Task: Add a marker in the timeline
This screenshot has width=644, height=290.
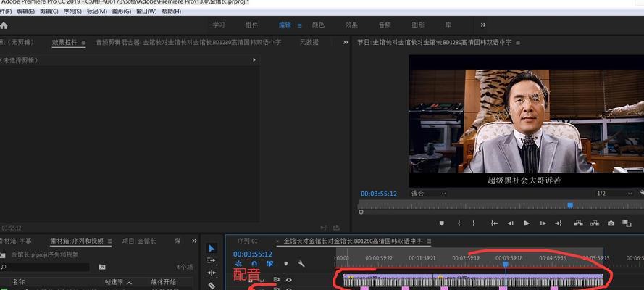Action: point(286,264)
